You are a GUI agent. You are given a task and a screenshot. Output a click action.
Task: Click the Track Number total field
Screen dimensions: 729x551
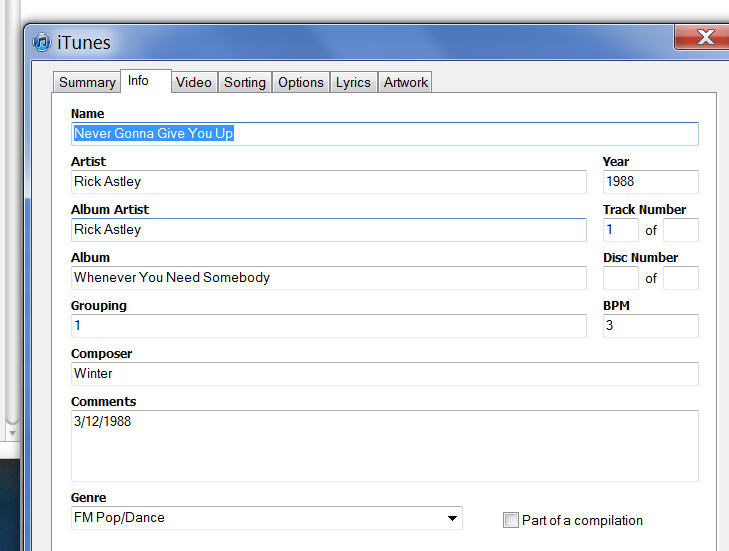tap(681, 230)
